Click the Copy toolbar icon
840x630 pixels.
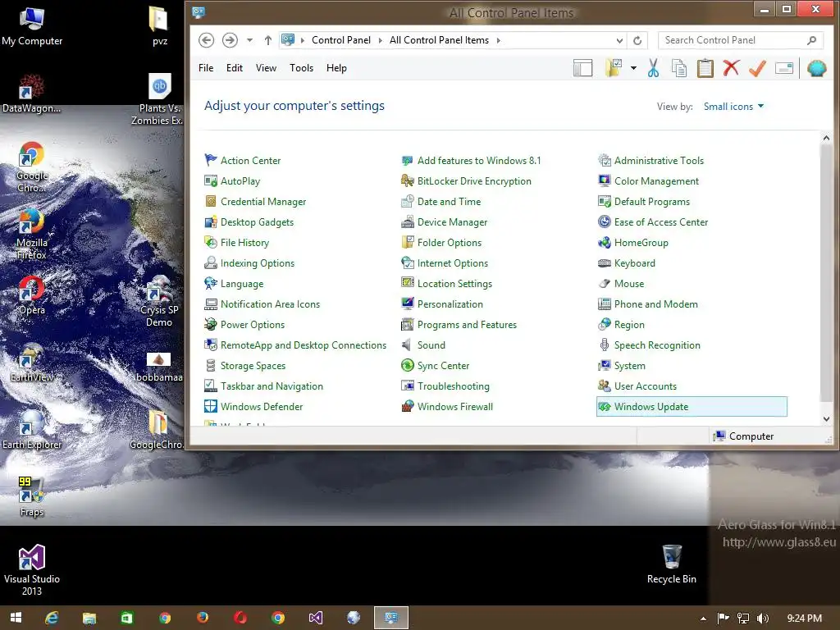678,69
